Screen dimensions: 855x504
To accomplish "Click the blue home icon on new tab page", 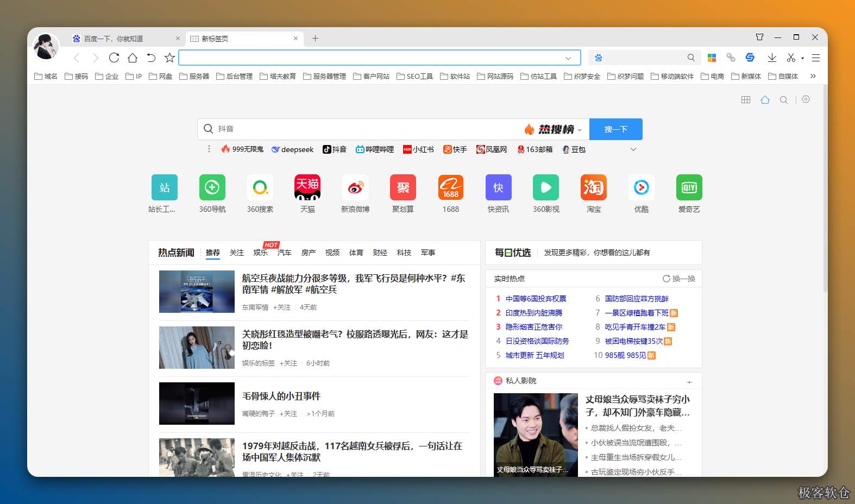I will [x=765, y=100].
